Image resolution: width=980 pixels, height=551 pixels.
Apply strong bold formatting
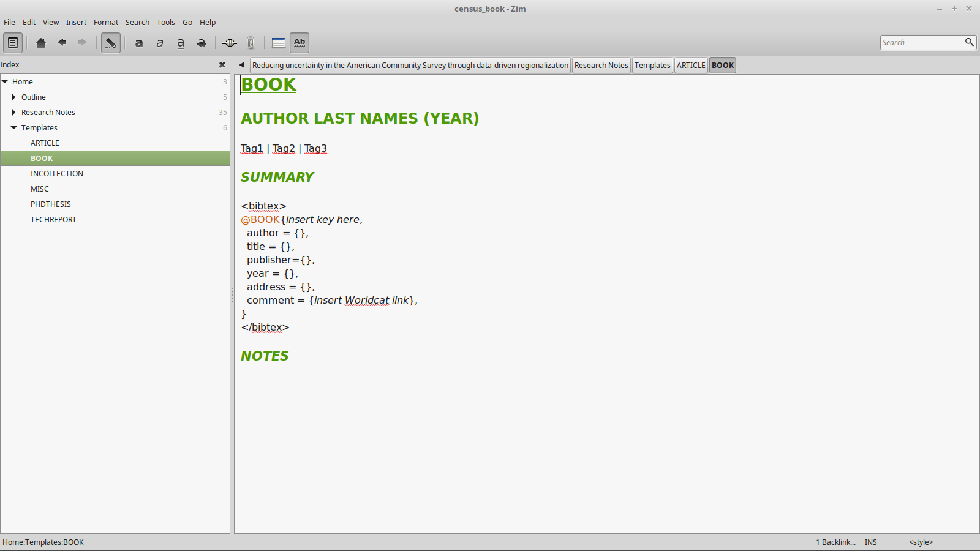point(139,43)
